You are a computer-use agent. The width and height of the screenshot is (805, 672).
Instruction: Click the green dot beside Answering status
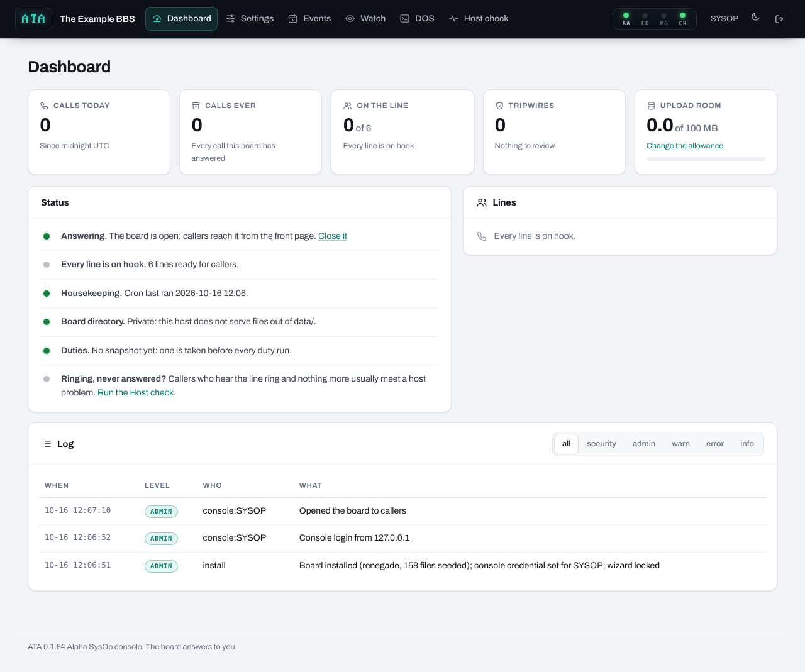pos(47,236)
